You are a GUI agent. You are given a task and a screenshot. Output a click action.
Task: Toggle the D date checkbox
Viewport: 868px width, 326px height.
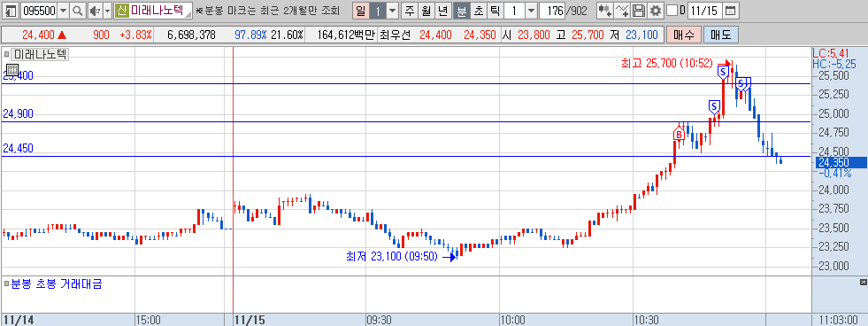tap(672, 11)
